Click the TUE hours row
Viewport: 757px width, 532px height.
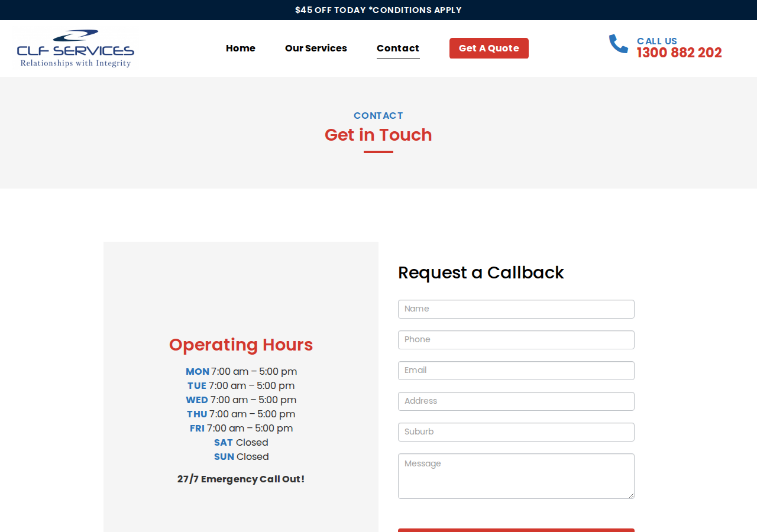241,386
